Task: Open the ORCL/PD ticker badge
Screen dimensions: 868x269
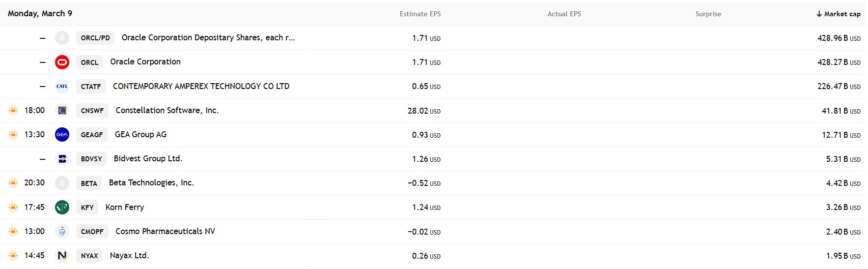Action: click(x=95, y=38)
